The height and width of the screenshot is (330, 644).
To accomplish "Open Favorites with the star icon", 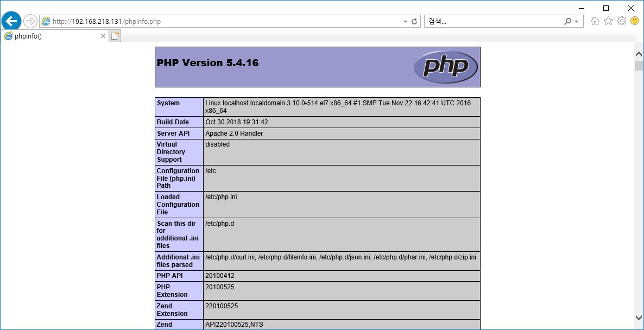I will click(x=608, y=21).
